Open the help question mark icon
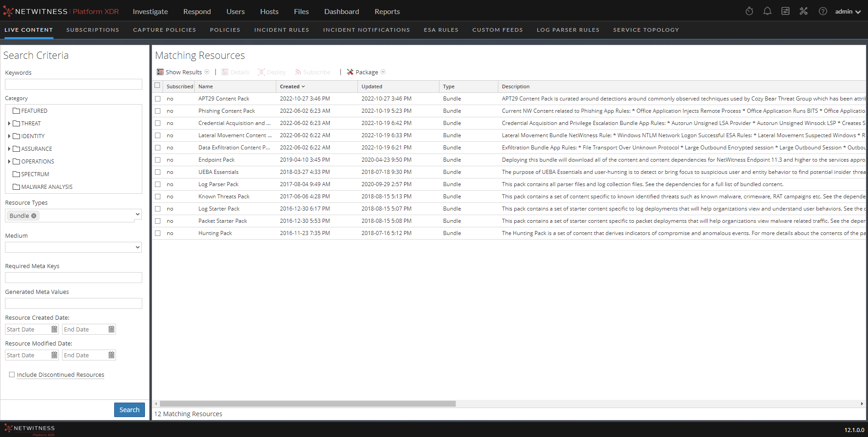The width and height of the screenshot is (868, 437). click(x=823, y=11)
